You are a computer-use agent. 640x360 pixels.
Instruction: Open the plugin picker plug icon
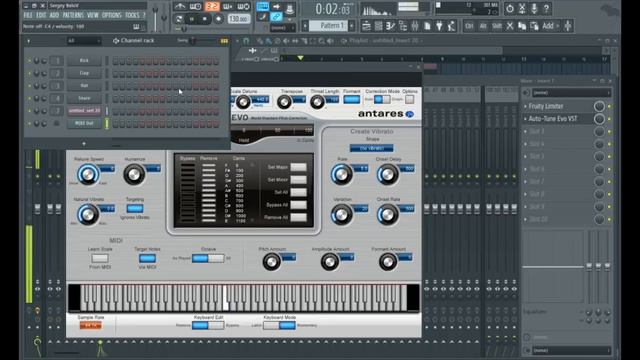click(439, 26)
